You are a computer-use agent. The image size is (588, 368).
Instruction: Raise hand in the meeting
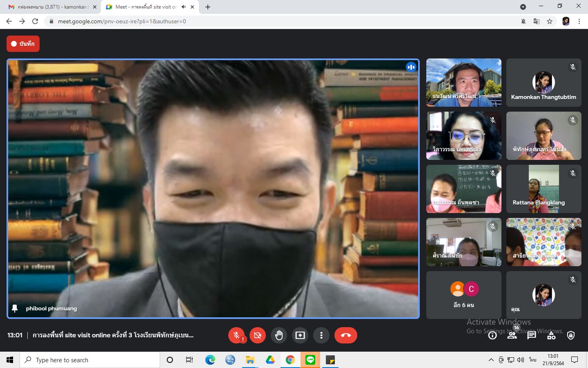coord(279,335)
